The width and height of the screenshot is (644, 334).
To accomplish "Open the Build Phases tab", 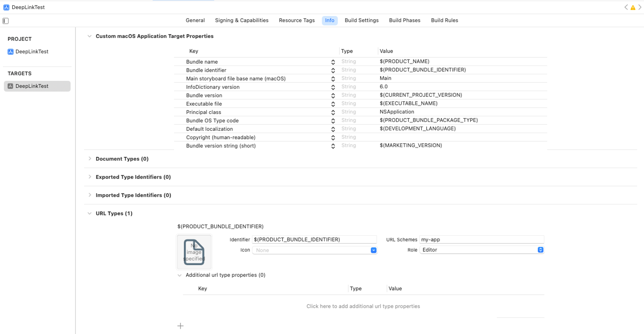I will (404, 20).
